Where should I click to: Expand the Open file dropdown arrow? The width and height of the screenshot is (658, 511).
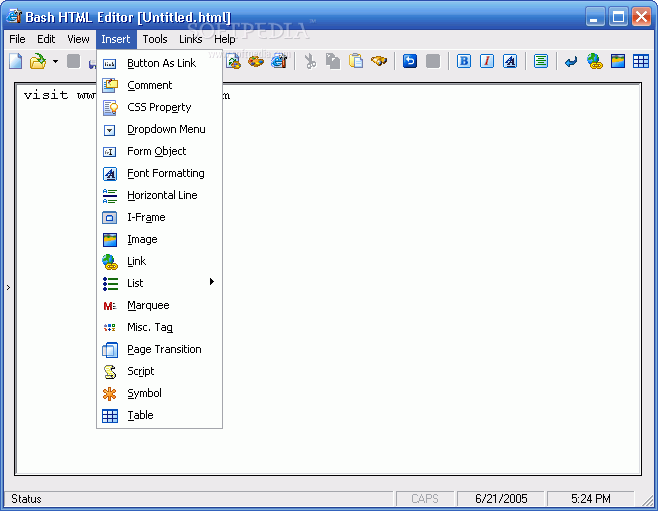click(55, 62)
